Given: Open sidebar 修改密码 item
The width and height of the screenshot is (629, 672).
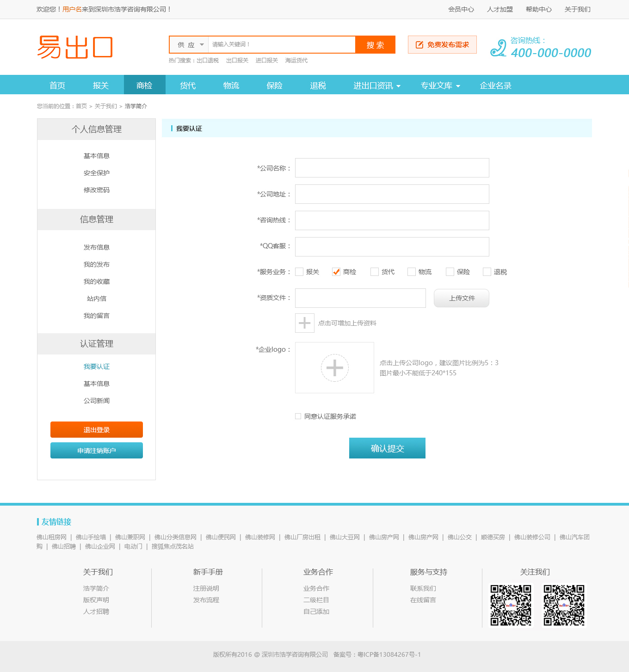Looking at the screenshot, I should [97, 190].
